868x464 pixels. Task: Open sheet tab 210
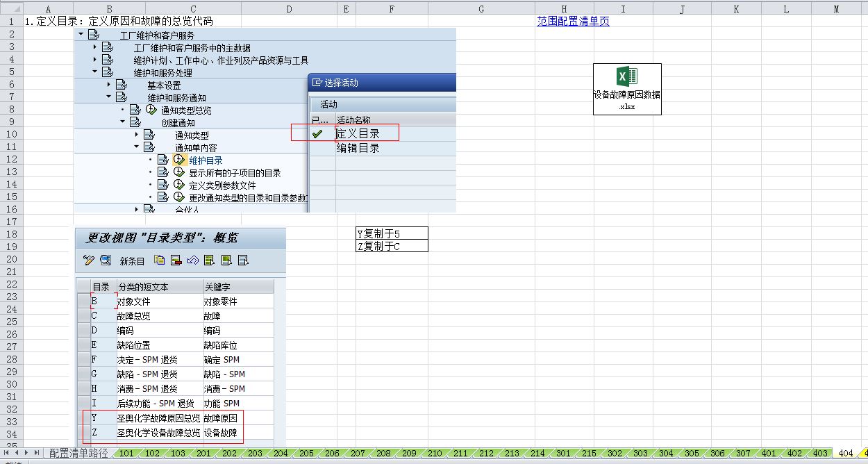[x=435, y=454]
